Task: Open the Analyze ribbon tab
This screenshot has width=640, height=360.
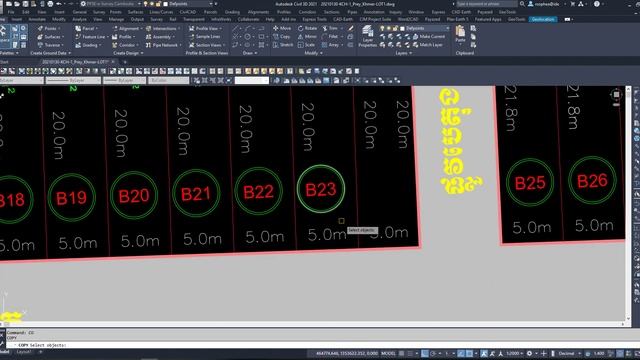Action: coord(79,19)
